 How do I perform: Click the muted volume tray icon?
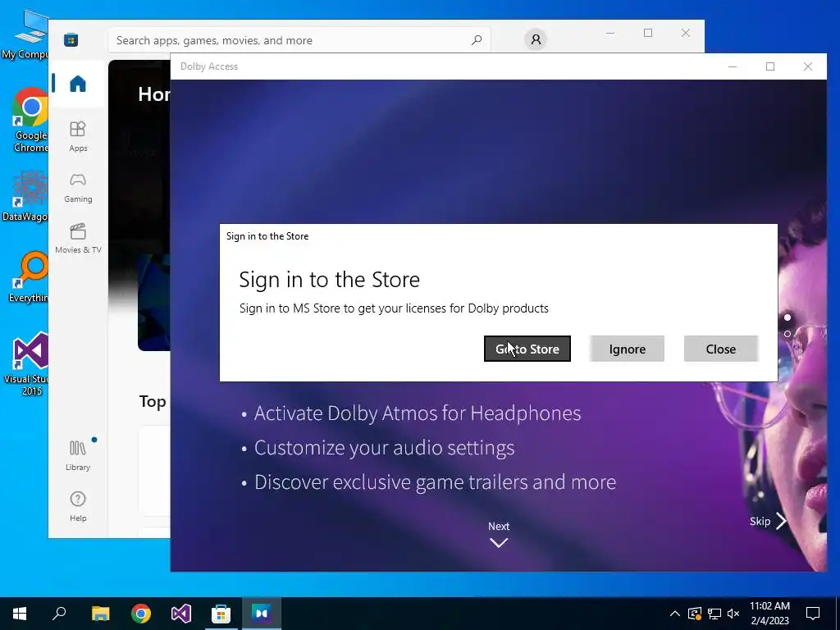point(733,614)
